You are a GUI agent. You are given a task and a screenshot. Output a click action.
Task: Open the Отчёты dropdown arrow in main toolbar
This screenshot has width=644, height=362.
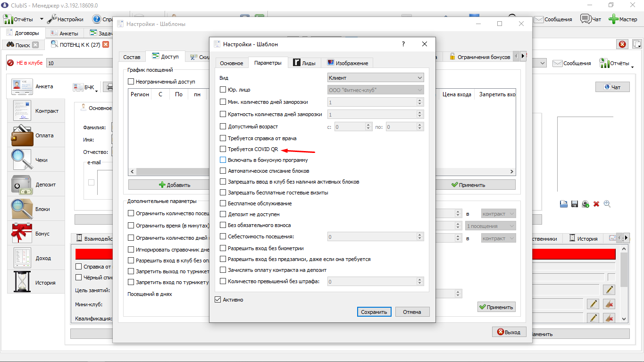pyautogui.click(x=42, y=19)
